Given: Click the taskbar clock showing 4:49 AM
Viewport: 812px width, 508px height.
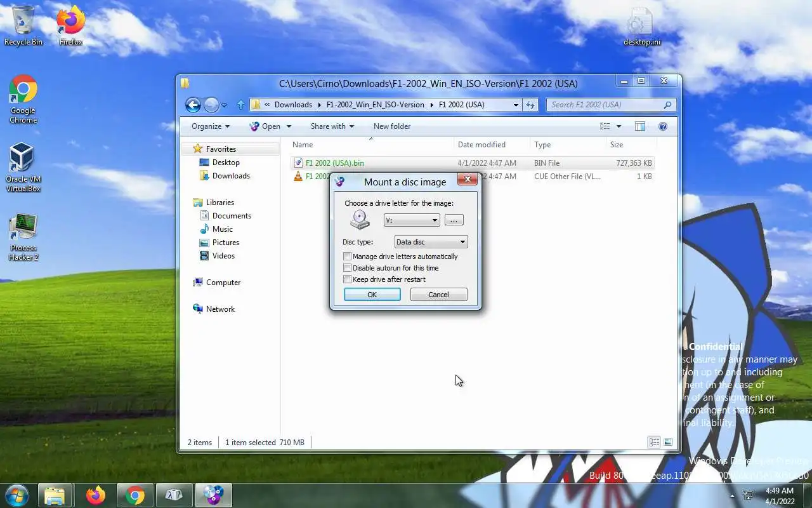Looking at the screenshot, I should click(780, 495).
